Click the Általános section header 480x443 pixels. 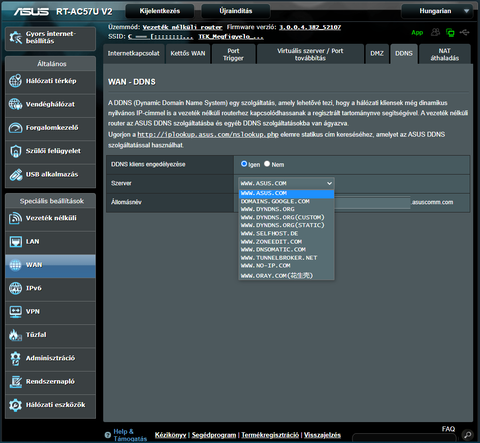[x=51, y=64]
